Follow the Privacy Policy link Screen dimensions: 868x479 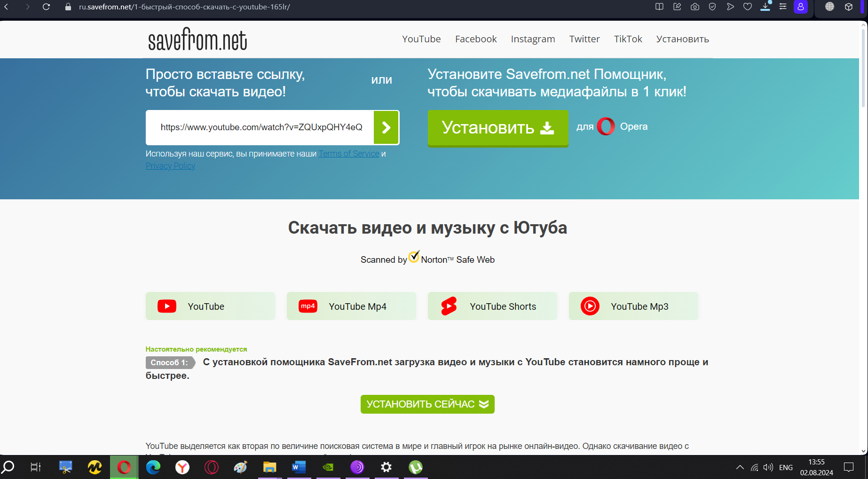pos(170,166)
